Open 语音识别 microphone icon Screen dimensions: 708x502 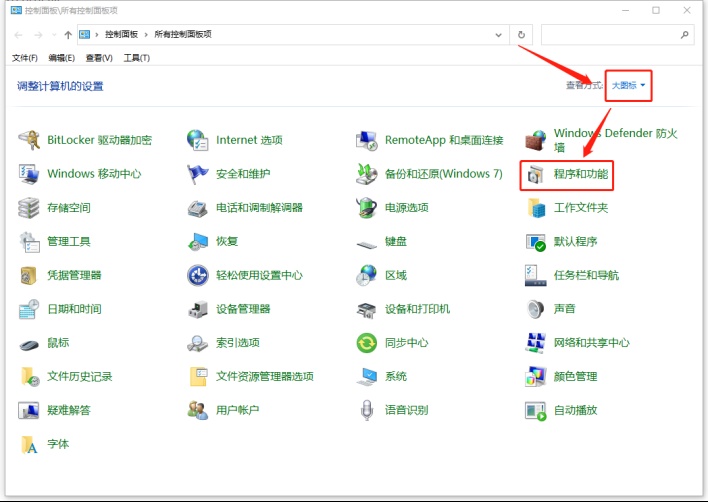tap(367, 410)
